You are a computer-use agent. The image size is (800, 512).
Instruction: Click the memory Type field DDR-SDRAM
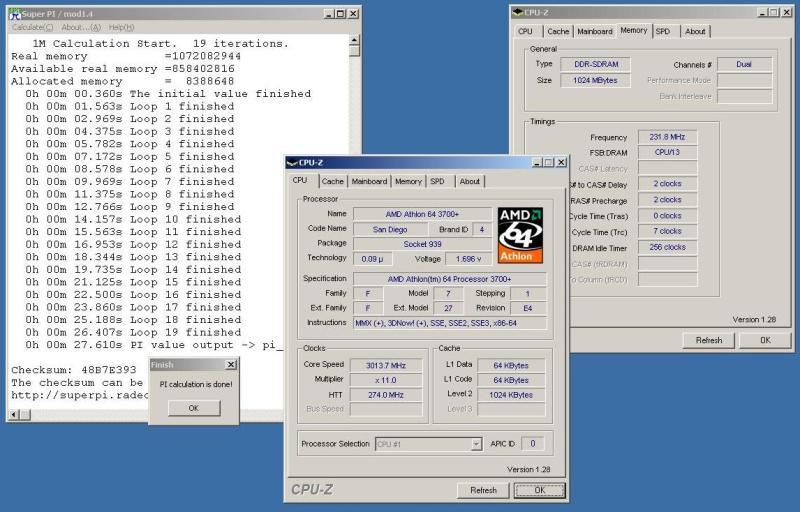[596, 64]
